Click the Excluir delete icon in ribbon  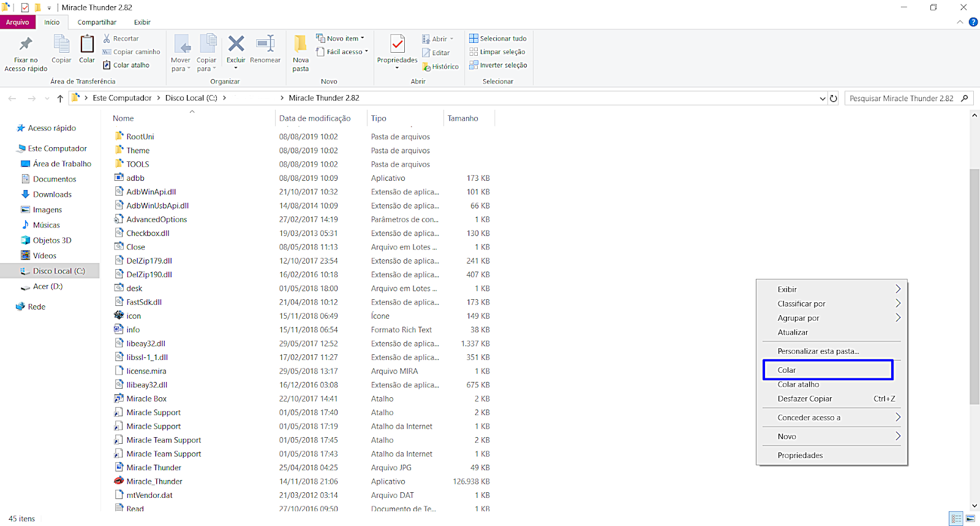[236, 44]
